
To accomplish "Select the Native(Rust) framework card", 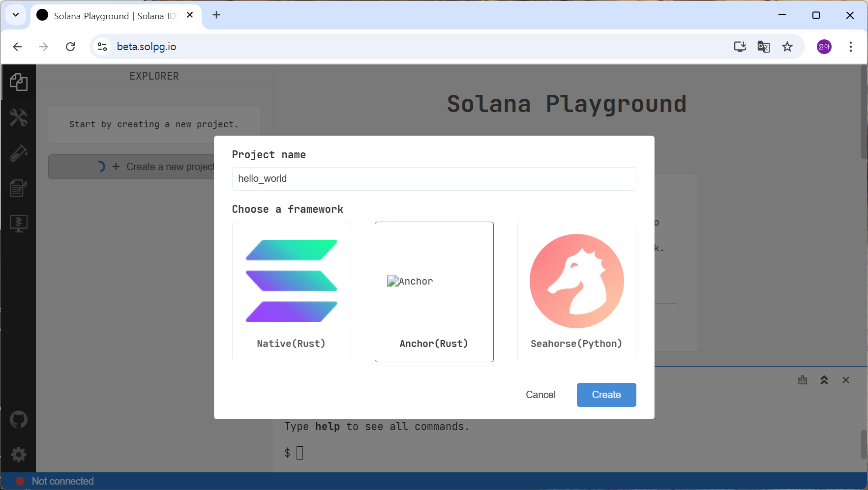I will pyautogui.click(x=292, y=292).
